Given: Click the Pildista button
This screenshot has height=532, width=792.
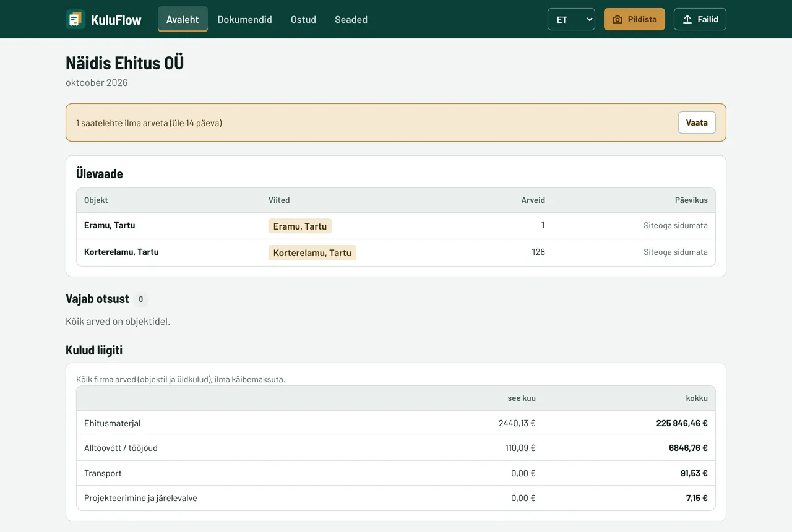Looking at the screenshot, I should [x=634, y=19].
